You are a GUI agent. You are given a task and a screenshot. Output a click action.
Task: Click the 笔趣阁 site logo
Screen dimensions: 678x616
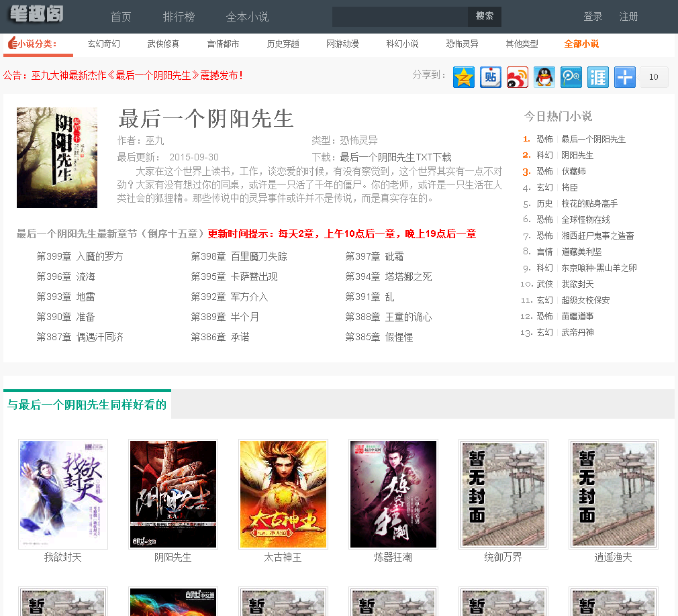coord(37,14)
